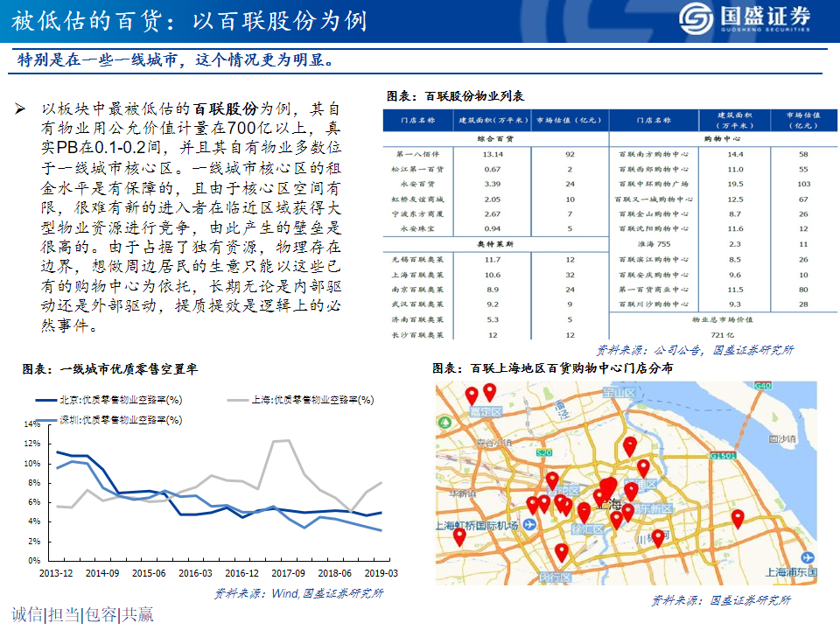Click map pin below 上海虹桥国际机场 label

tap(459, 536)
